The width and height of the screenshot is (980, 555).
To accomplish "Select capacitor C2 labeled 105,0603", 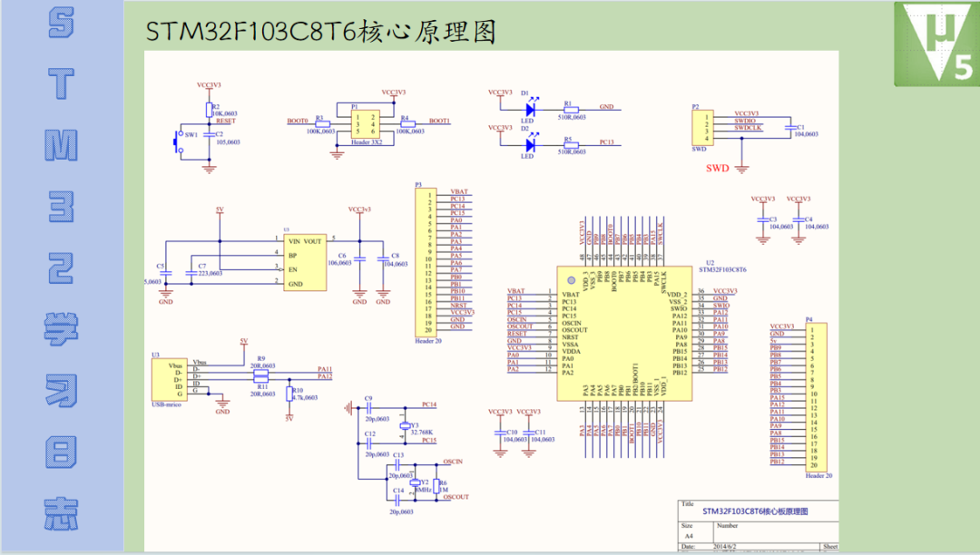I will [209, 134].
